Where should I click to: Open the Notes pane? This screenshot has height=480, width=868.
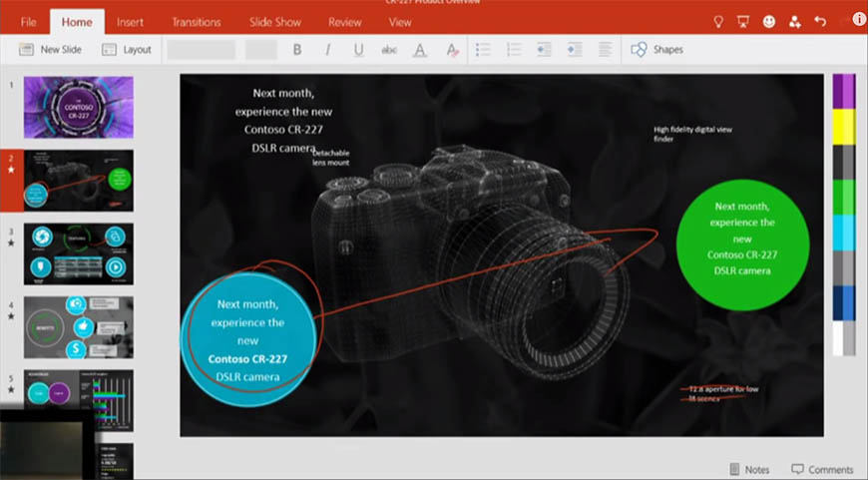[x=749, y=469]
